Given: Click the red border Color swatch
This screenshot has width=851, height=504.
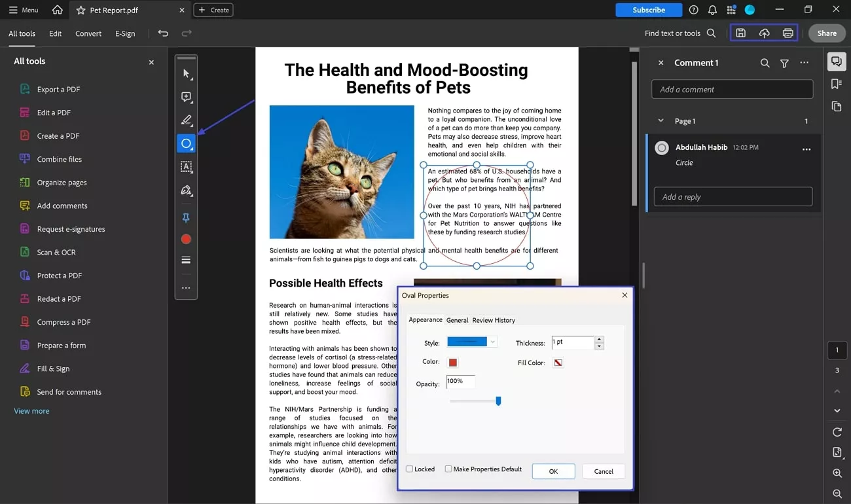Looking at the screenshot, I should tap(452, 361).
